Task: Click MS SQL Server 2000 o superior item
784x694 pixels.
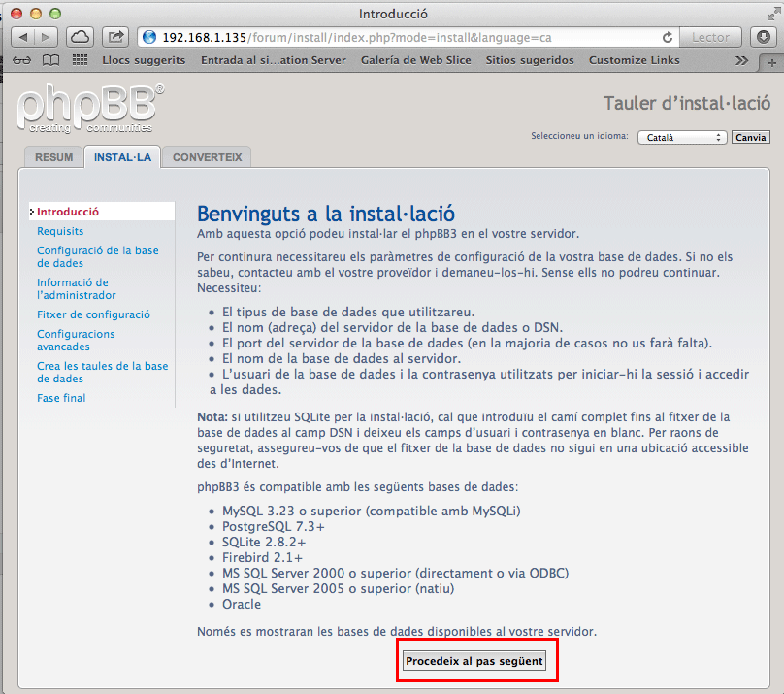Action: [x=396, y=573]
